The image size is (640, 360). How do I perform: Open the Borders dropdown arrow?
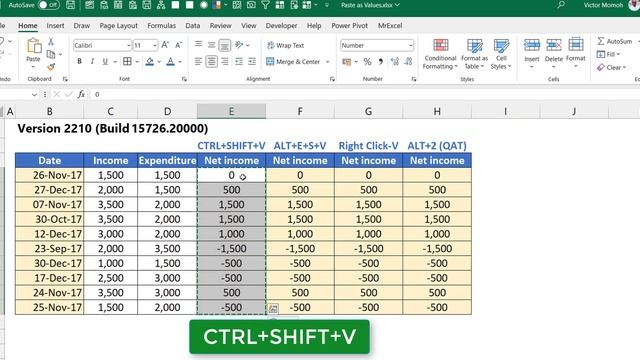coord(137,62)
